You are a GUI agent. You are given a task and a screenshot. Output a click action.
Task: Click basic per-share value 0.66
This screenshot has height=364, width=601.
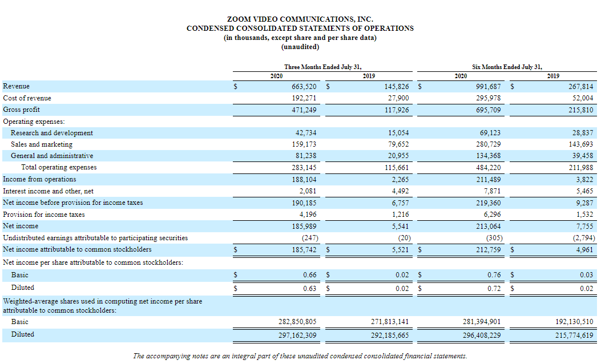pos(310,275)
